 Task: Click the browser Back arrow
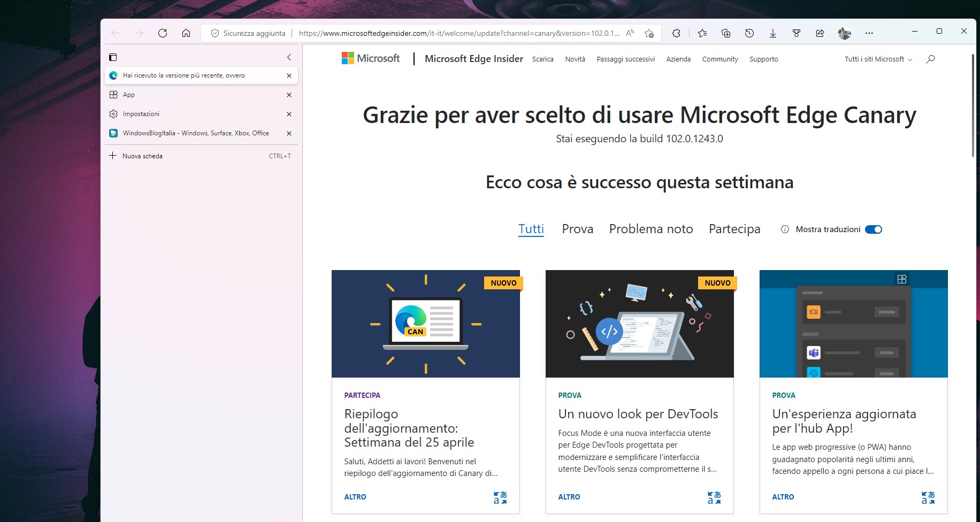pyautogui.click(x=116, y=33)
